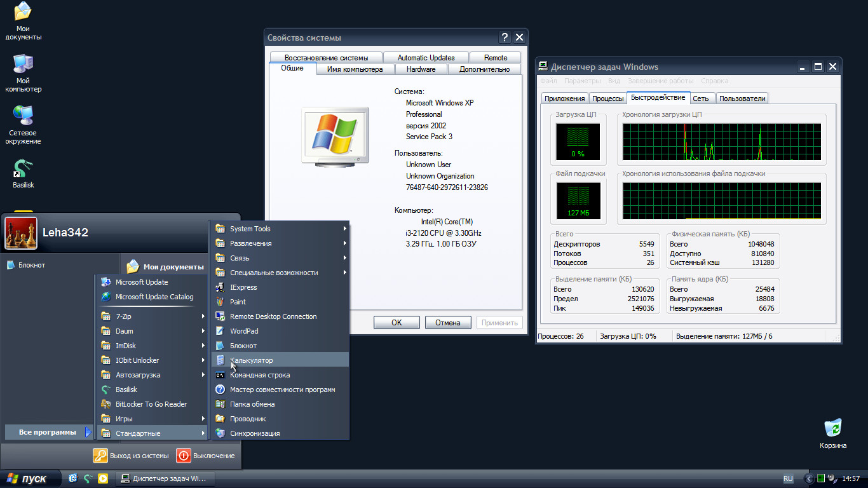Viewport: 868px width, 488px height.
Task: Expand the Развлечения submenu
Action: click(280, 243)
